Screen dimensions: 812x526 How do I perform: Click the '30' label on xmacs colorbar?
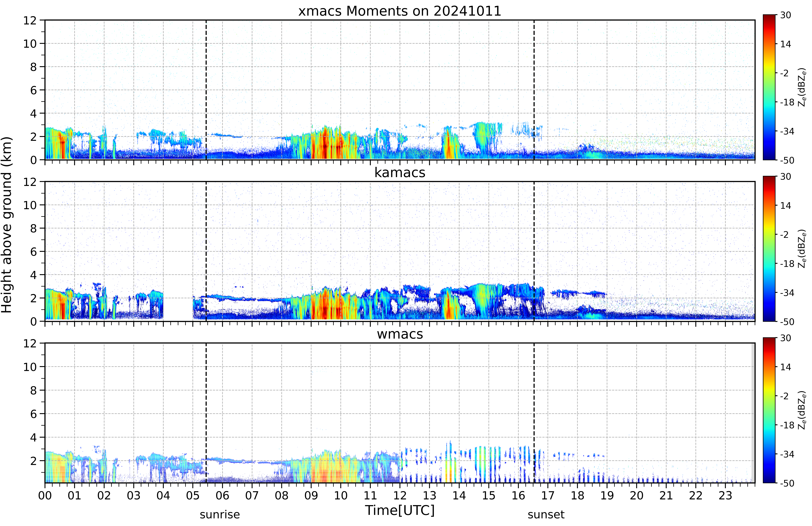(x=786, y=15)
